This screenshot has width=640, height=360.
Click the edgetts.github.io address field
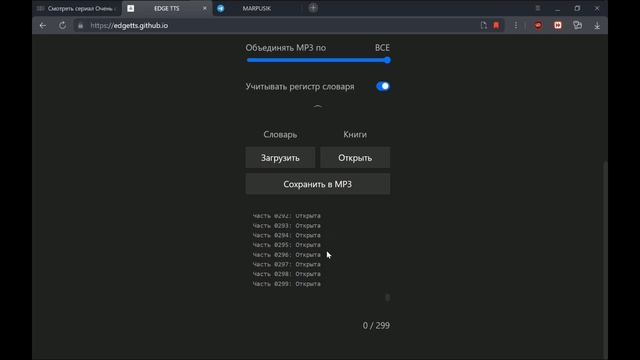(x=278, y=25)
